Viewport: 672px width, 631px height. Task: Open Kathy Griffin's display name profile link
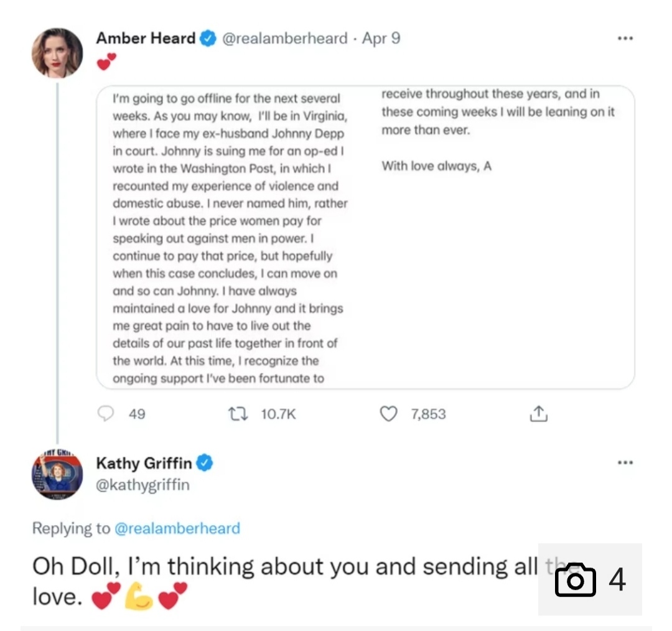point(144,463)
